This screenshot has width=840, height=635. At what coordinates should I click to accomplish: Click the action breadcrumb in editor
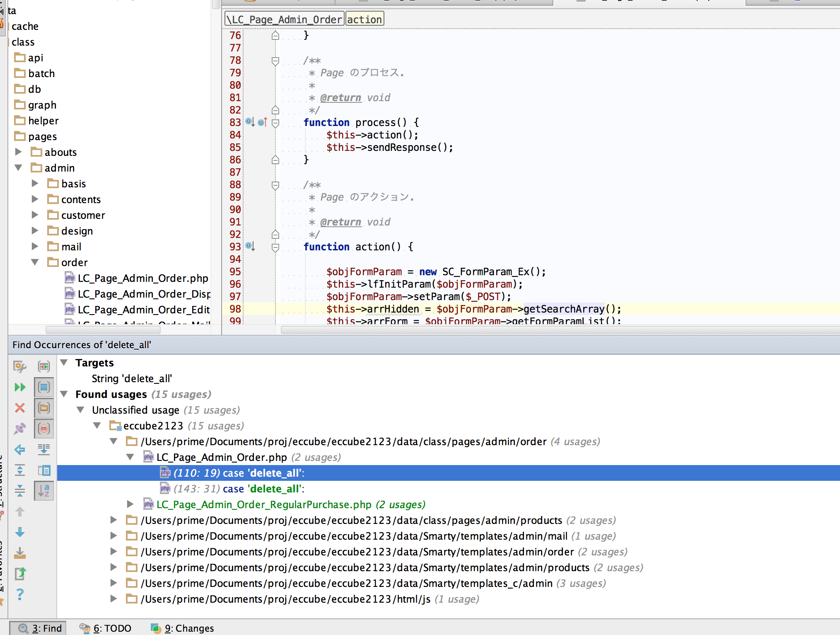364,19
